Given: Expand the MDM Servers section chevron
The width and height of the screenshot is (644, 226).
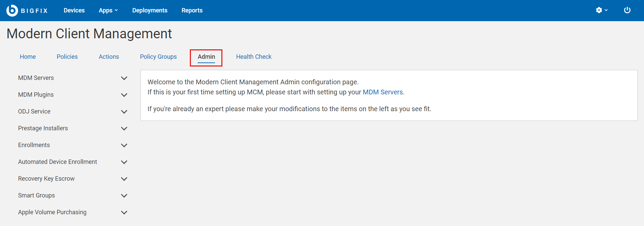Looking at the screenshot, I should [124, 78].
